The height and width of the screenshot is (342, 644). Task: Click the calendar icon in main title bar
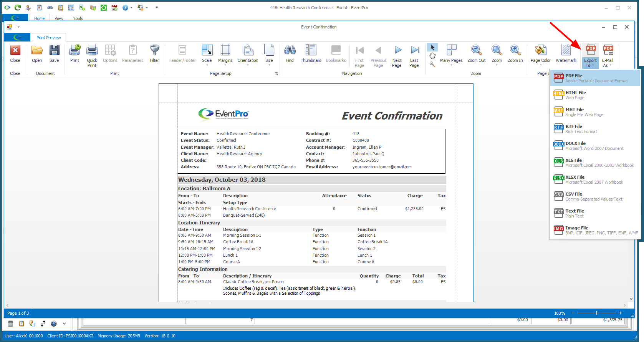(114, 8)
